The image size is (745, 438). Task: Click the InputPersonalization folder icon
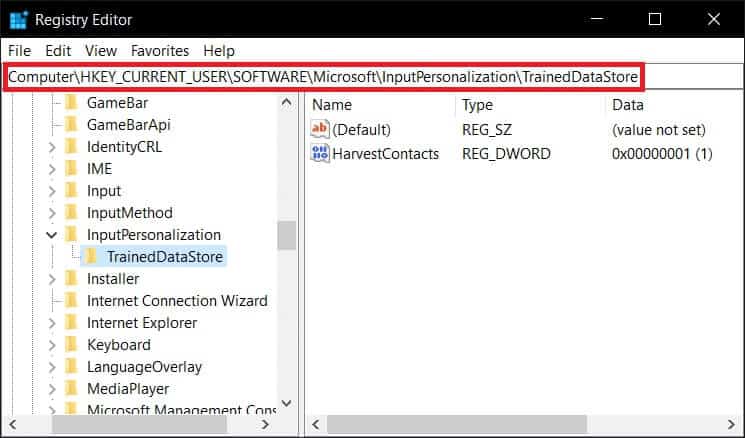coord(71,235)
